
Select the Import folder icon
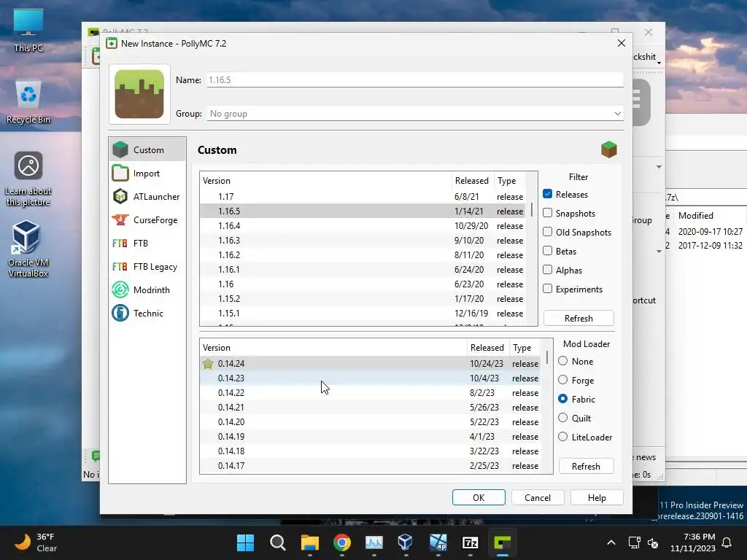click(120, 173)
